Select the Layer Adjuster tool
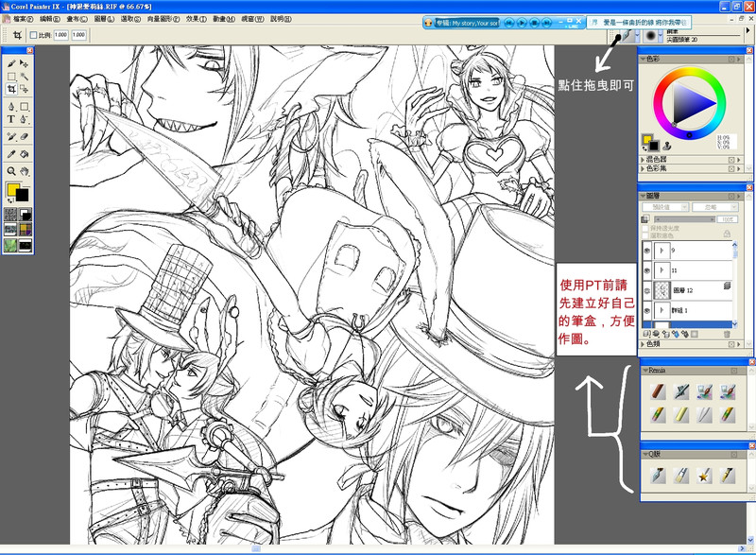 coord(25,63)
